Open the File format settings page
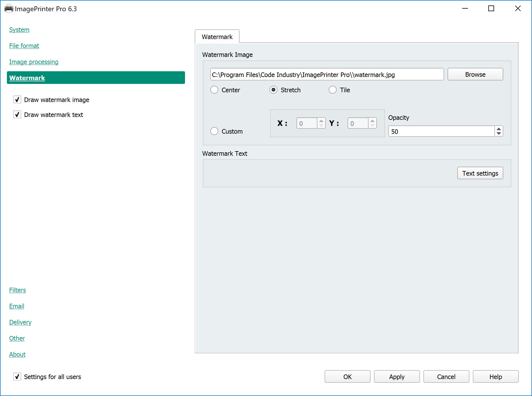 [x=24, y=46]
